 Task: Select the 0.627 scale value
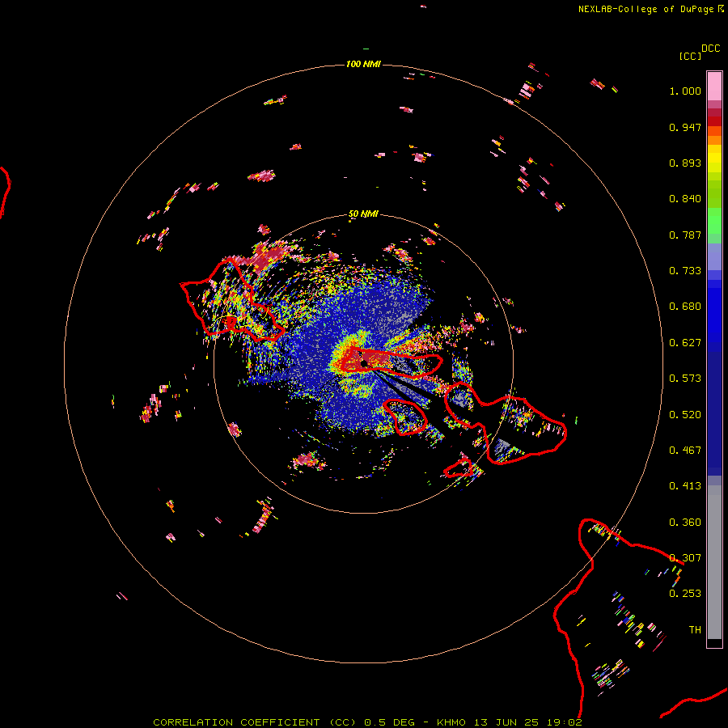coord(685,343)
